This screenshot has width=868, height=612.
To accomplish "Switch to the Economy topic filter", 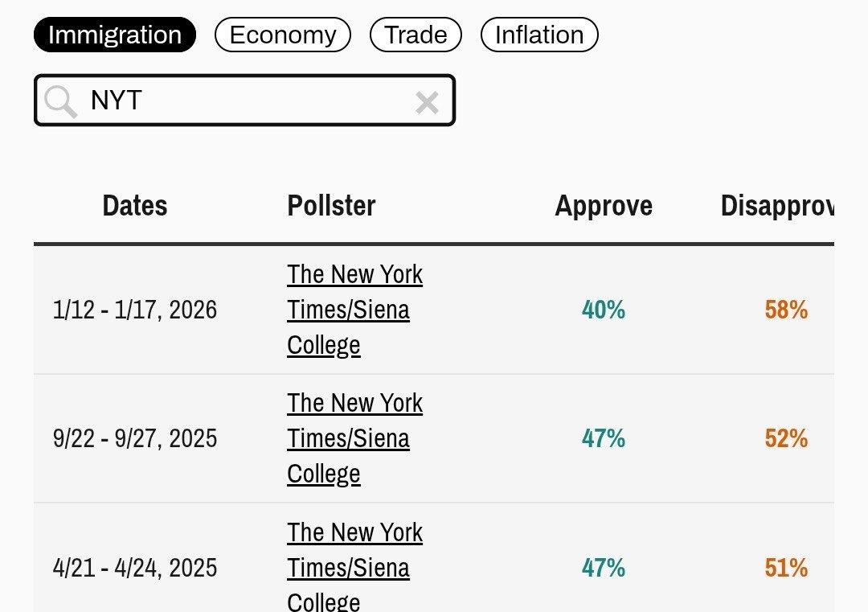I will click(x=283, y=35).
